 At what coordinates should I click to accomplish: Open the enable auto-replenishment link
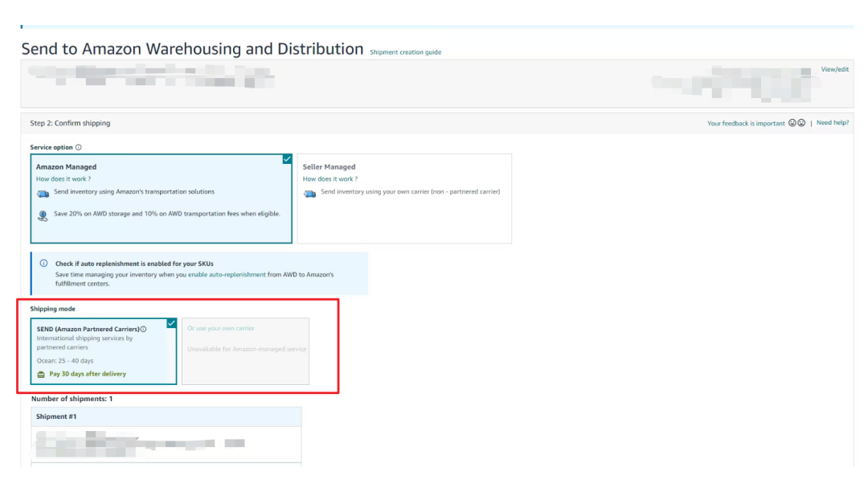227,274
